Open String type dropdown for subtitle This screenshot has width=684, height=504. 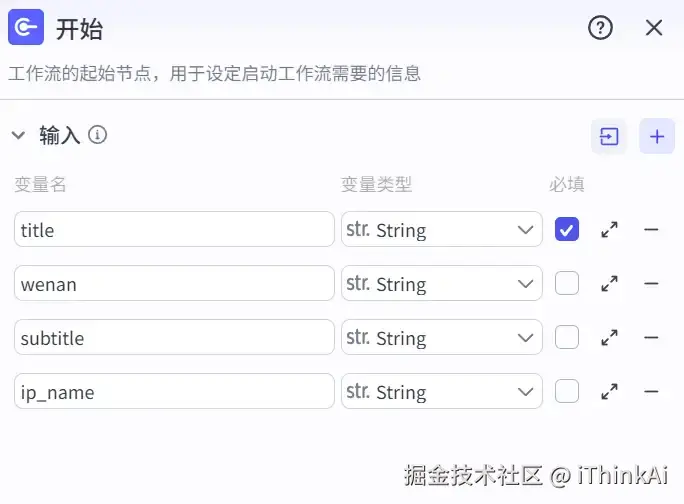(441, 338)
